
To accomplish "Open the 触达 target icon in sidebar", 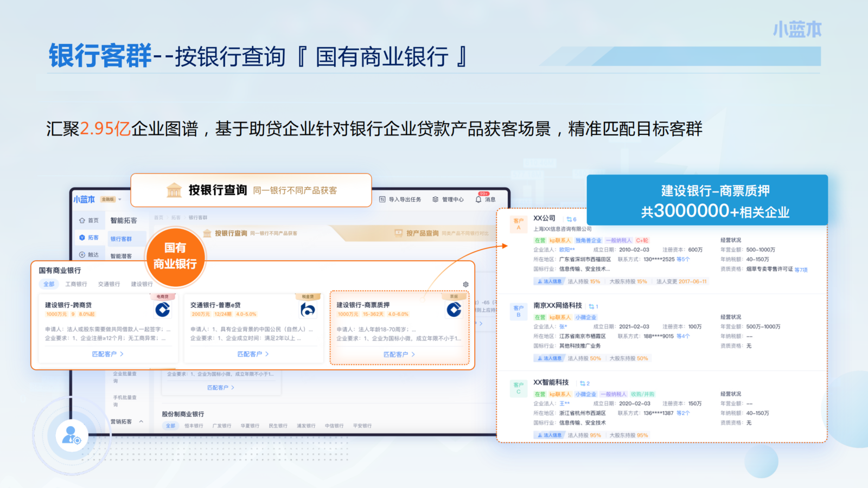I will [x=82, y=254].
